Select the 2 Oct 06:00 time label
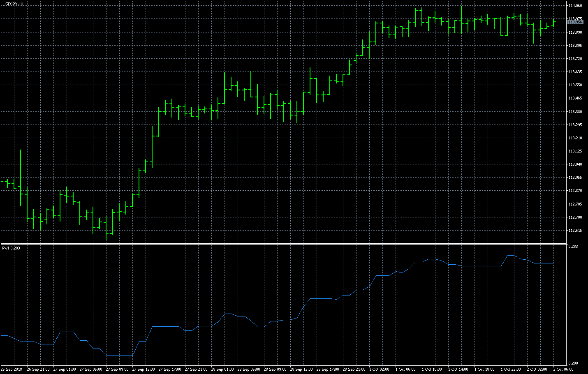 click(563, 369)
